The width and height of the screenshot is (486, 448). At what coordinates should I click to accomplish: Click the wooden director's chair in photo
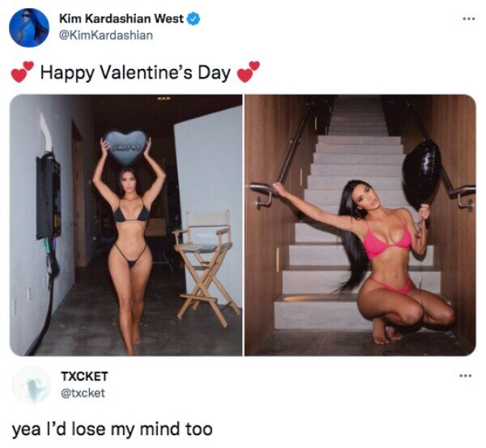tap(206, 267)
